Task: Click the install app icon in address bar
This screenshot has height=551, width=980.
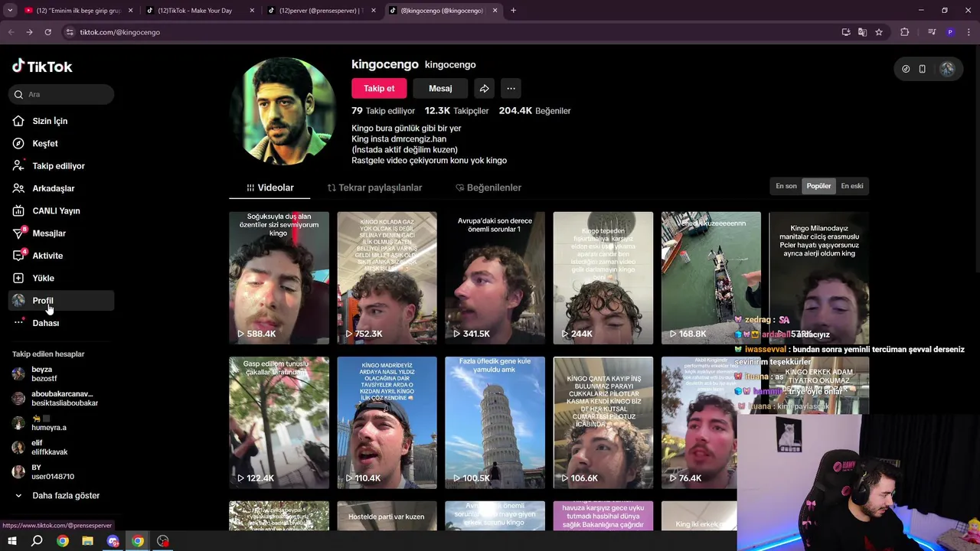Action: pos(846,32)
